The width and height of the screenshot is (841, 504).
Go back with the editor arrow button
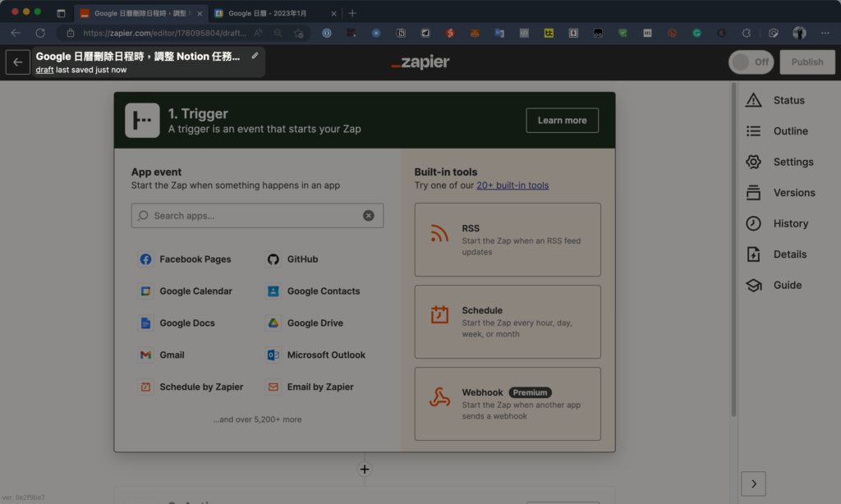[18, 62]
